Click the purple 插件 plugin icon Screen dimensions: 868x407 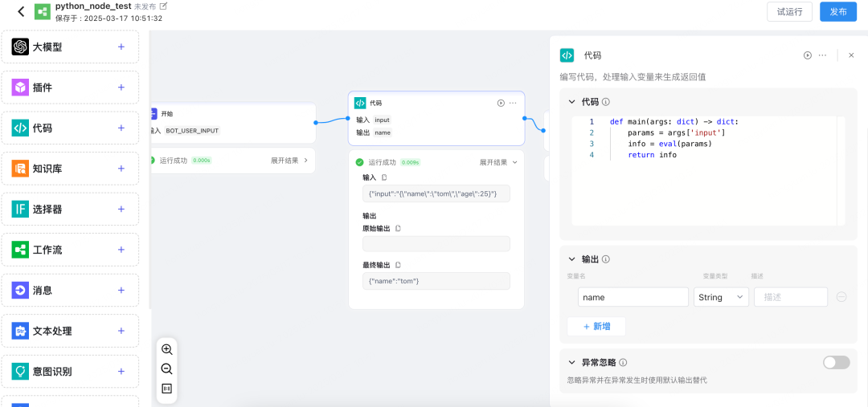(x=20, y=88)
